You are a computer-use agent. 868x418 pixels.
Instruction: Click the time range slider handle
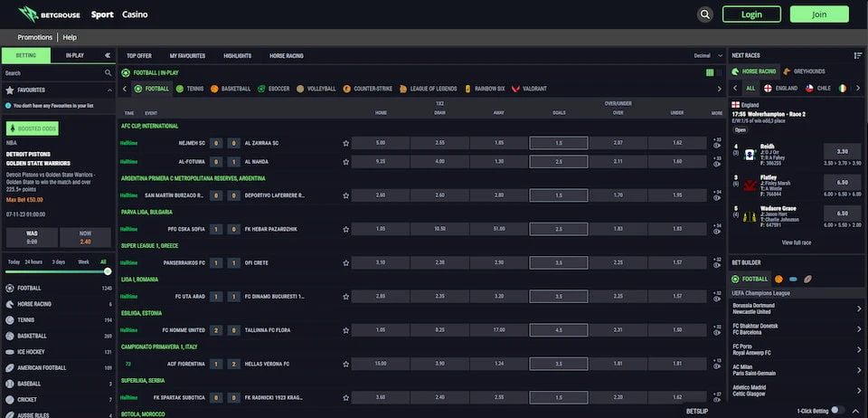click(x=108, y=271)
